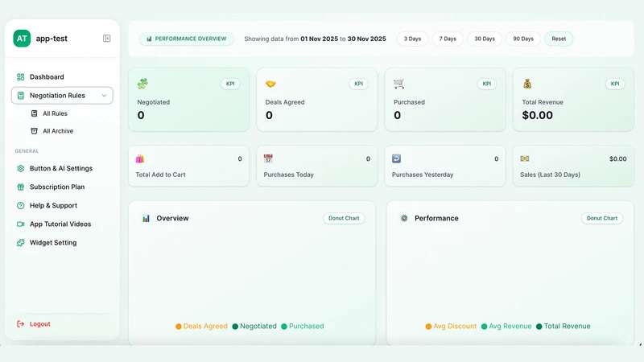Toggle Negotiated legend in Overview
Image resolution: width=644 pixels, height=362 pixels.
pos(254,327)
